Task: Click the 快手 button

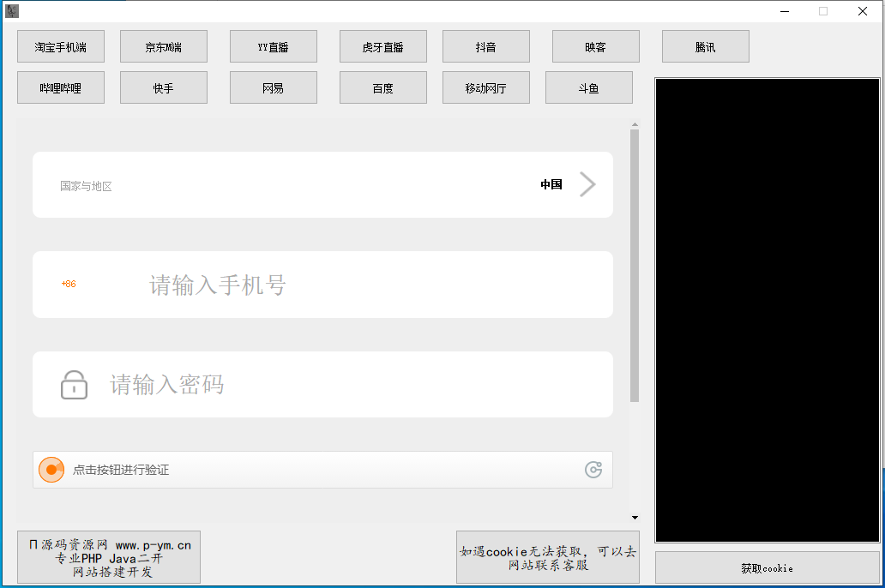Action: click(x=164, y=87)
